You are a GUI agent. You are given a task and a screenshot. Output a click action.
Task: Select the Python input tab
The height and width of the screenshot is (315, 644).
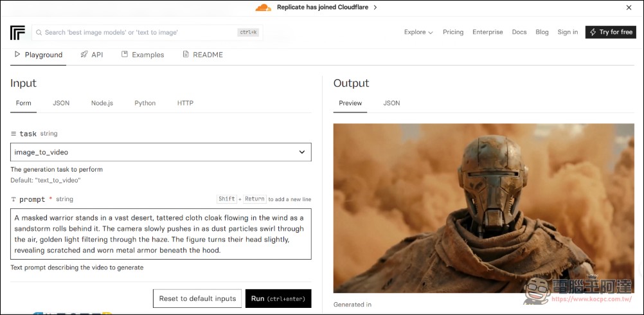click(145, 103)
